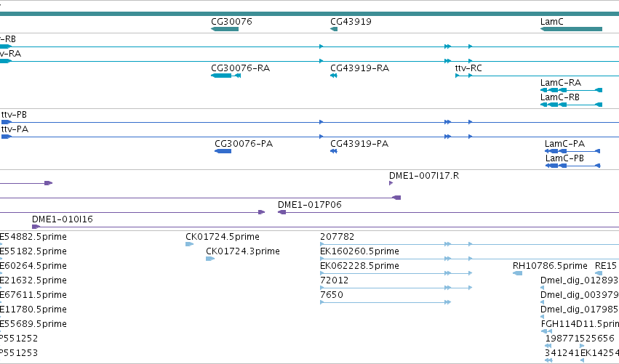Image resolution: width=619 pixels, height=364 pixels.
Task: Select the LamC-PA protein glyph
Action: tap(572, 151)
